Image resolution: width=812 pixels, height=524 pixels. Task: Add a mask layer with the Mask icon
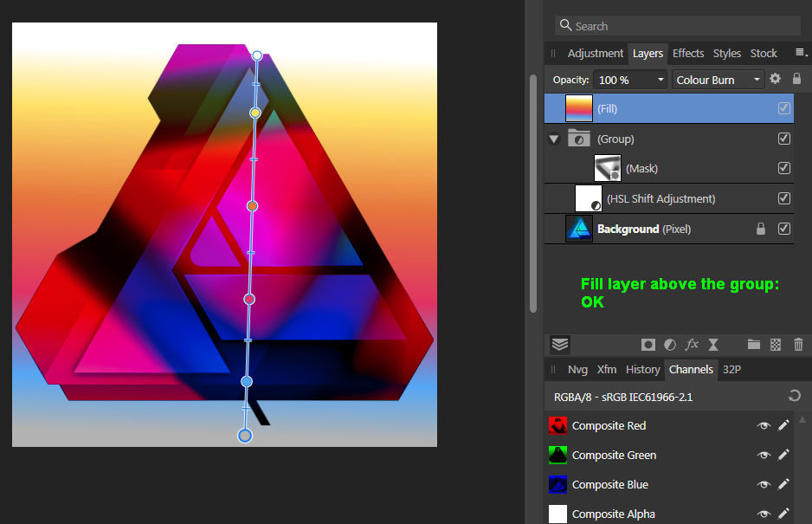pyautogui.click(x=648, y=345)
